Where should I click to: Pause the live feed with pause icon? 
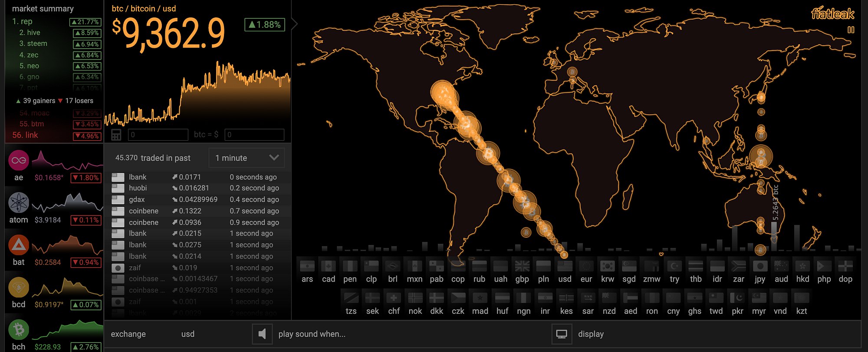(x=851, y=30)
